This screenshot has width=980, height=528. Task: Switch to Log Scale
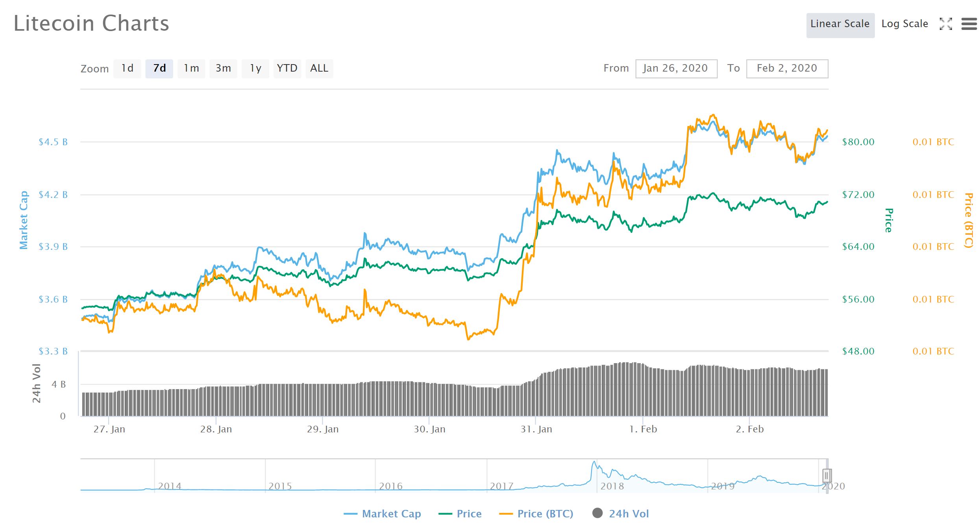pyautogui.click(x=904, y=24)
